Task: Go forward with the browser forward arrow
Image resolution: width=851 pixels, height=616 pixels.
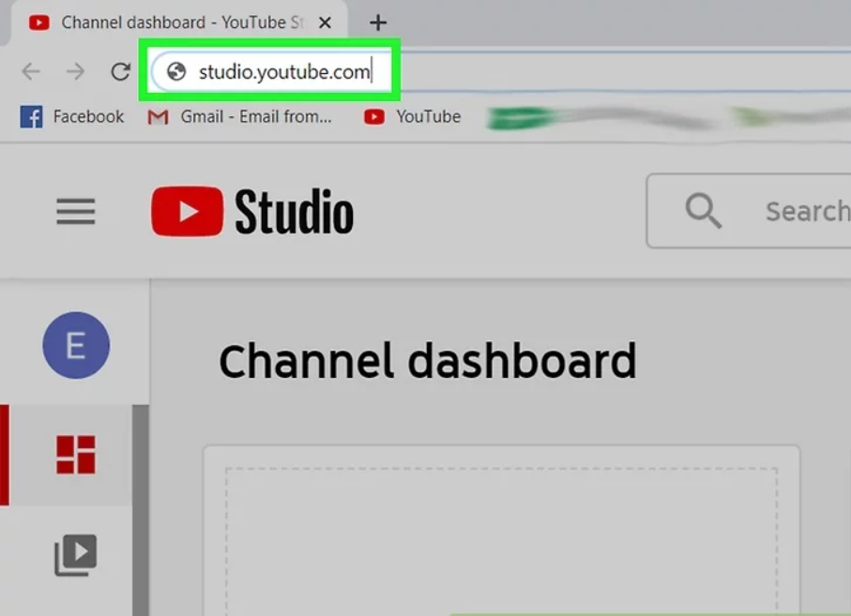Action: [x=75, y=71]
